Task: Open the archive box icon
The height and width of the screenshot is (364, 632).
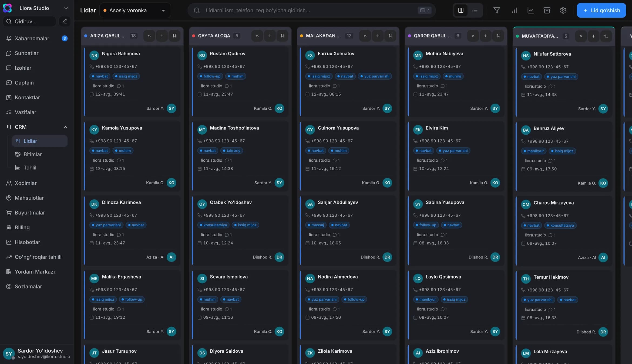Action: [x=547, y=10]
